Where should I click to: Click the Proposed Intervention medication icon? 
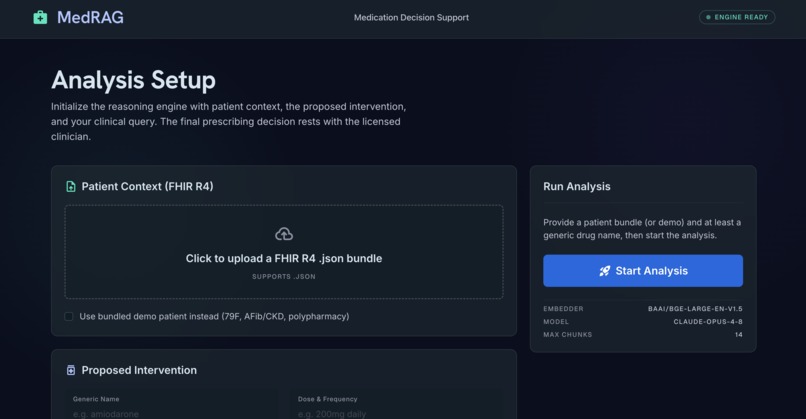tap(71, 370)
